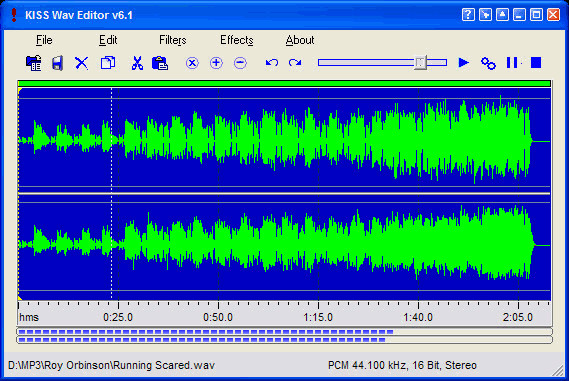Click the redo arrow icon
Viewport: 569px width, 381px height.
[295, 63]
